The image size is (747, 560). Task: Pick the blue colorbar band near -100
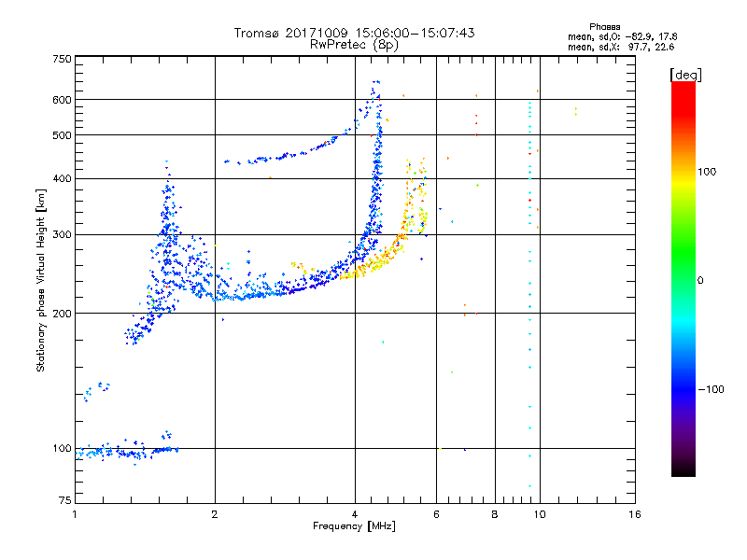click(x=683, y=388)
